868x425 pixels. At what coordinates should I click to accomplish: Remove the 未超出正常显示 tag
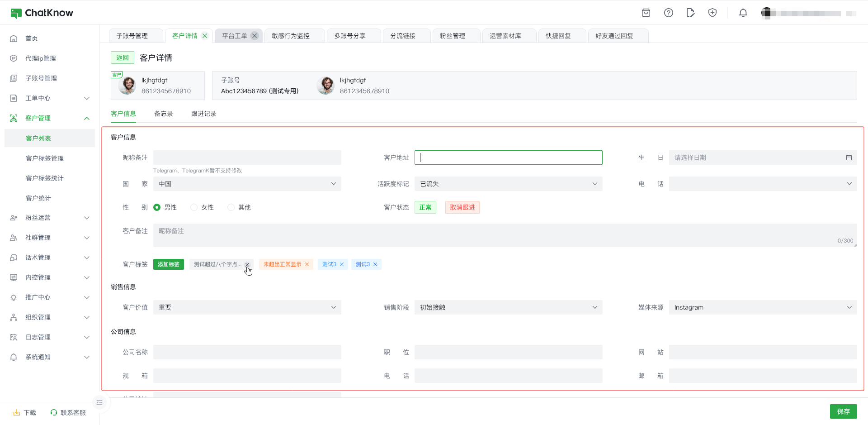307,264
